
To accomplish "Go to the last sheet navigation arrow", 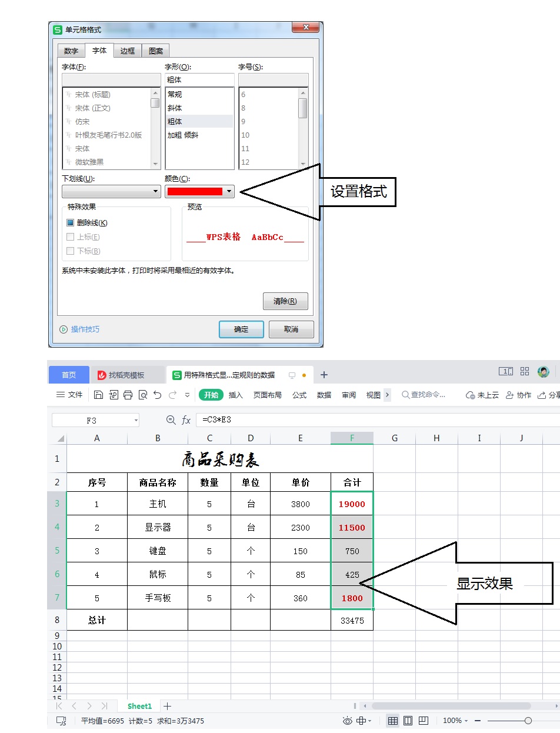I will click(x=104, y=706).
